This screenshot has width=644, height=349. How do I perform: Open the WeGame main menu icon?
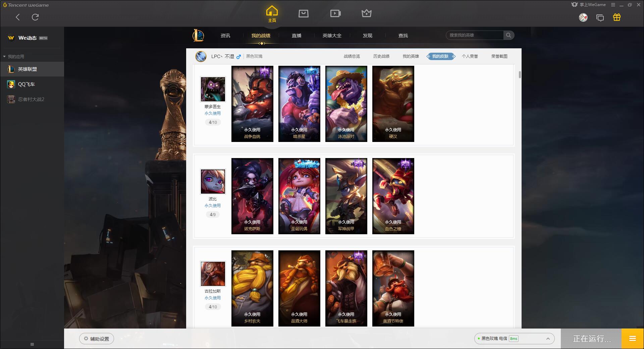click(613, 5)
